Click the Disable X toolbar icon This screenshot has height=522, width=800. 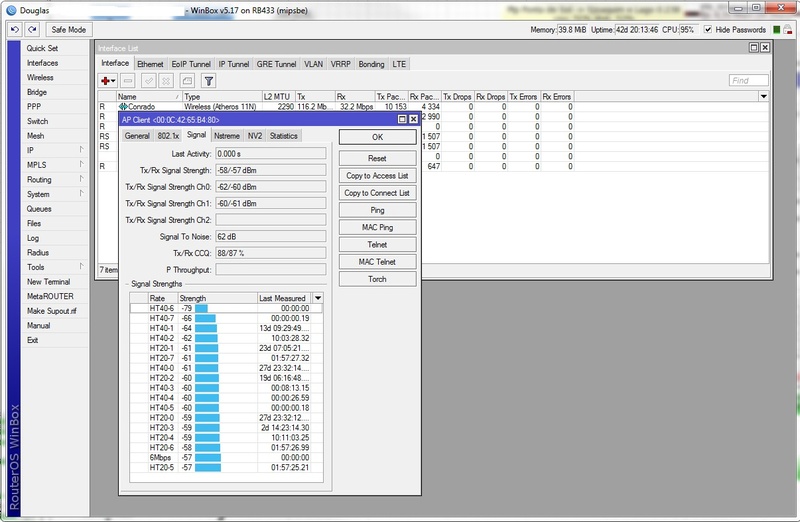coord(166,81)
